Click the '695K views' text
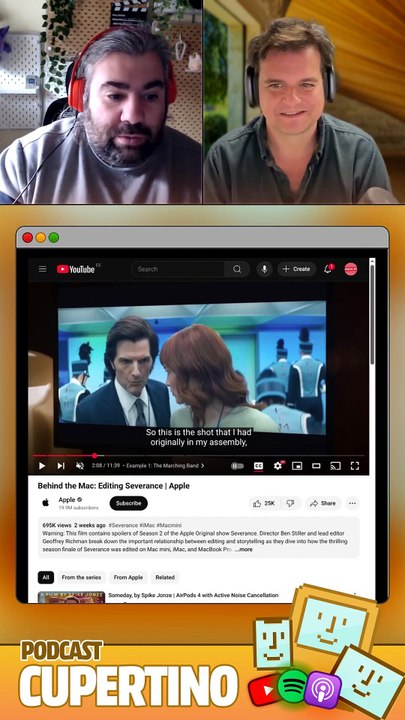The width and height of the screenshot is (405, 720). pos(56,525)
